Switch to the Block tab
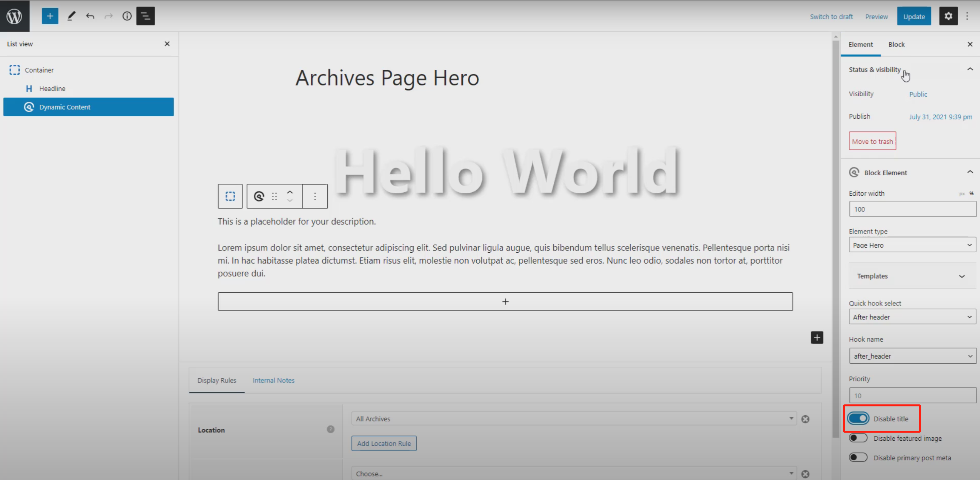 pyautogui.click(x=896, y=44)
